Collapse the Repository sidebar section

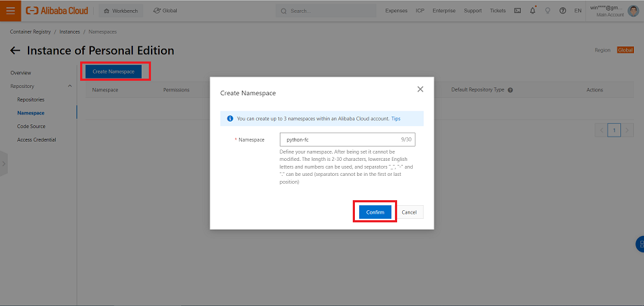coord(69,86)
